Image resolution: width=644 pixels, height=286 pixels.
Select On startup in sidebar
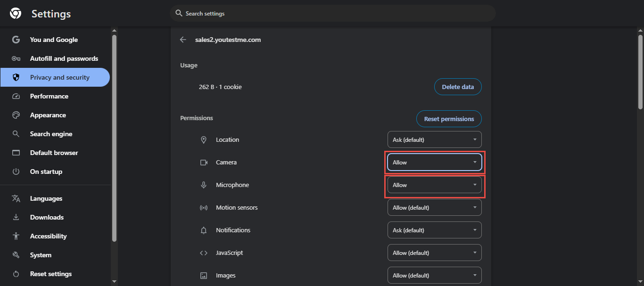tap(46, 172)
